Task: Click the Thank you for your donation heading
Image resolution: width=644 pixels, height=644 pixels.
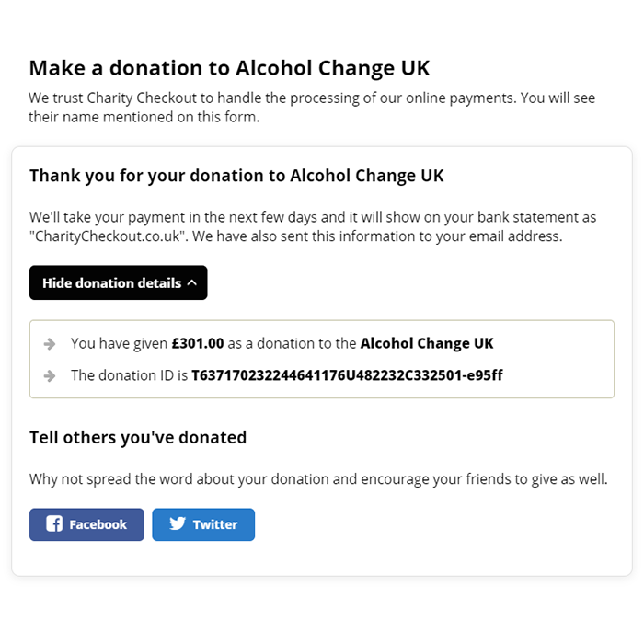Action: (236, 176)
